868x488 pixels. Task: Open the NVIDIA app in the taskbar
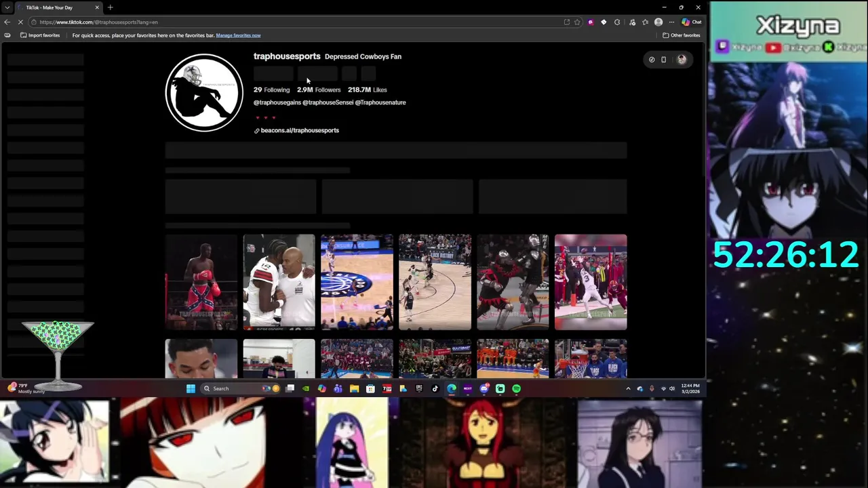[x=306, y=388]
